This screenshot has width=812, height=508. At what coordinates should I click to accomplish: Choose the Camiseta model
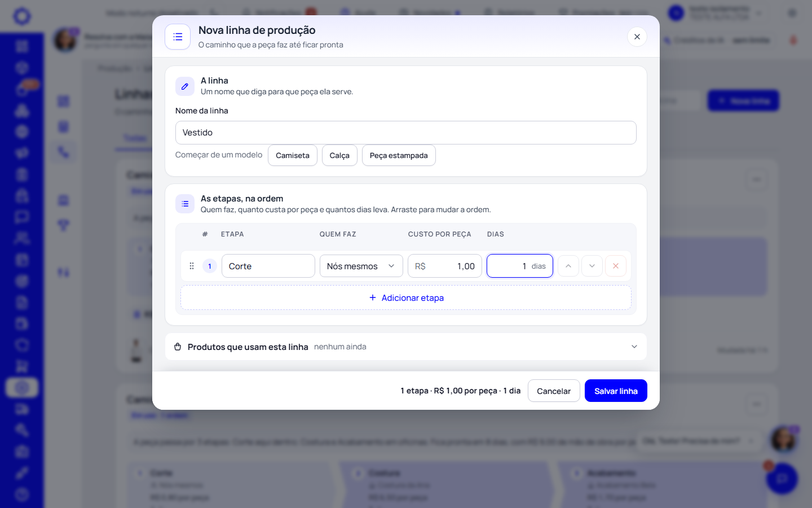[293, 155]
